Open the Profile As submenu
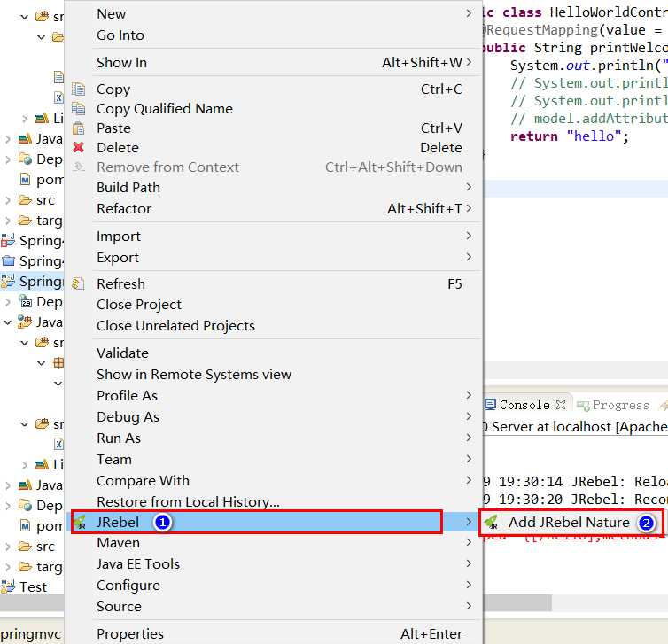 click(275, 396)
